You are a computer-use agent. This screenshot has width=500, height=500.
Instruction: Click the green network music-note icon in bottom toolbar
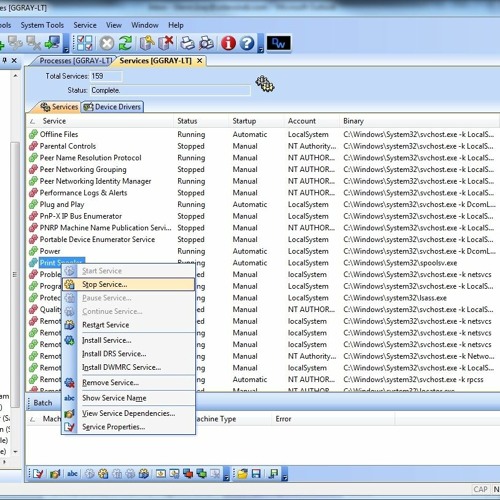[x=273, y=473]
